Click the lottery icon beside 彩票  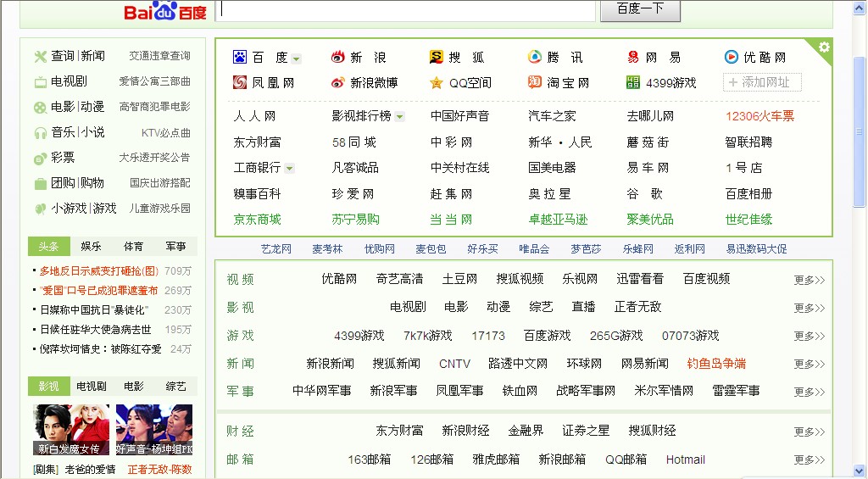(x=41, y=159)
